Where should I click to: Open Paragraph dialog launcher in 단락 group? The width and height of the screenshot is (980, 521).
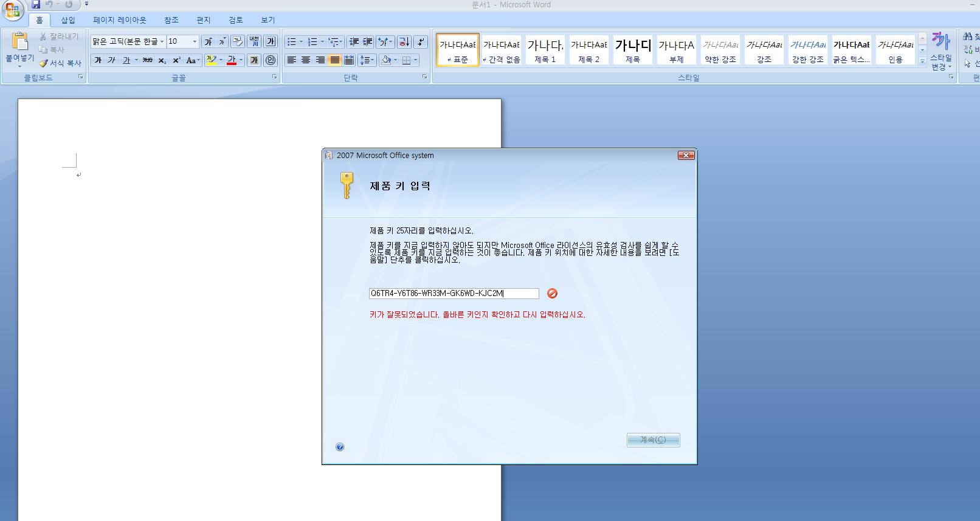pyautogui.click(x=424, y=77)
